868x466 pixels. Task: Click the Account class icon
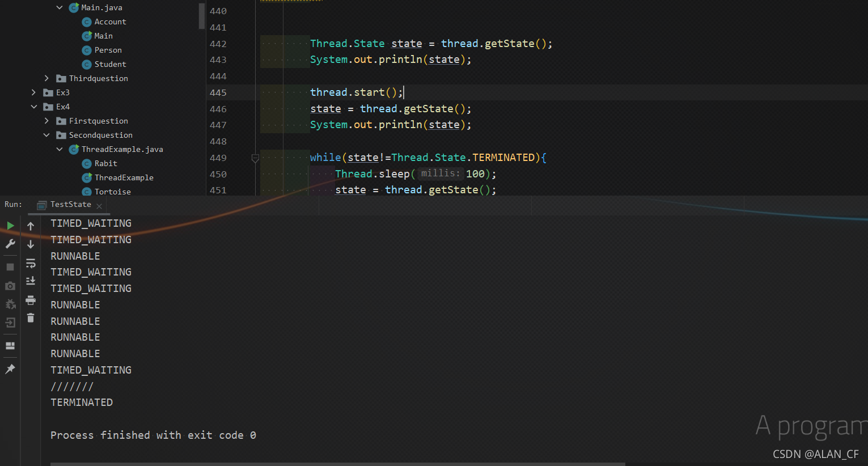tap(87, 22)
